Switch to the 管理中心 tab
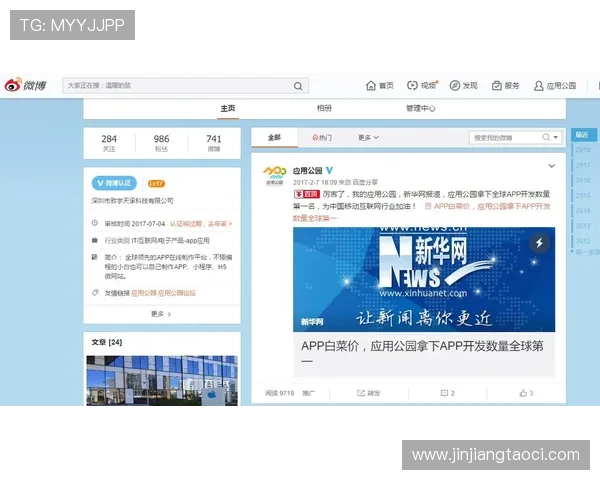This screenshot has height=480, width=600. pyautogui.click(x=421, y=108)
